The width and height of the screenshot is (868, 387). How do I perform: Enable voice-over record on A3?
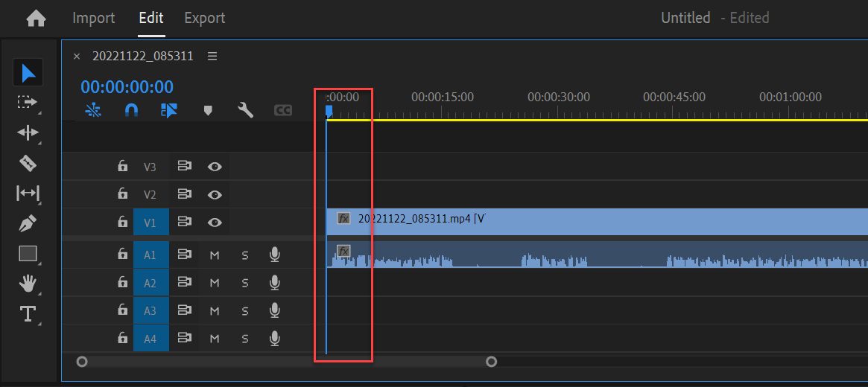275,310
